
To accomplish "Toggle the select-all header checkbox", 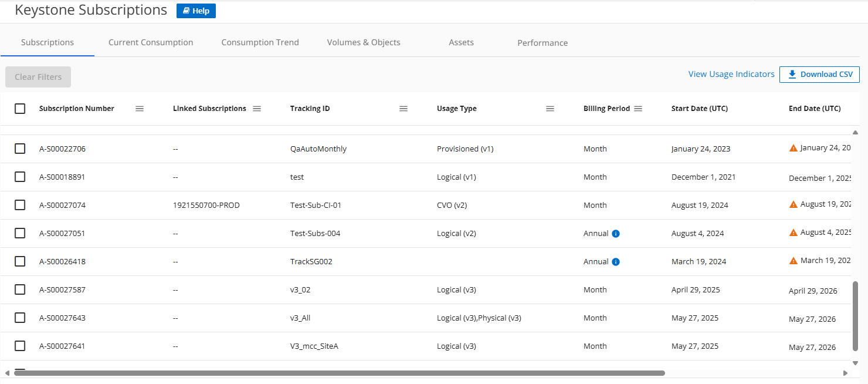I will coord(20,109).
